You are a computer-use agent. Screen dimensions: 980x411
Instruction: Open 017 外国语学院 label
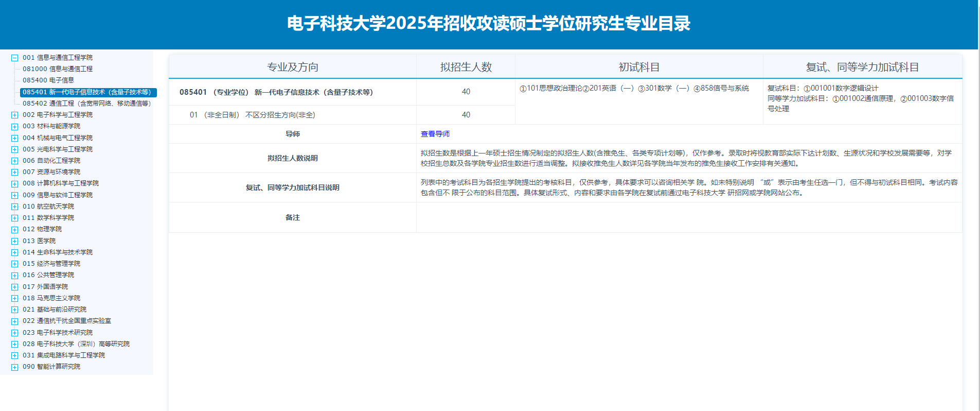click(x=45, y=287)
